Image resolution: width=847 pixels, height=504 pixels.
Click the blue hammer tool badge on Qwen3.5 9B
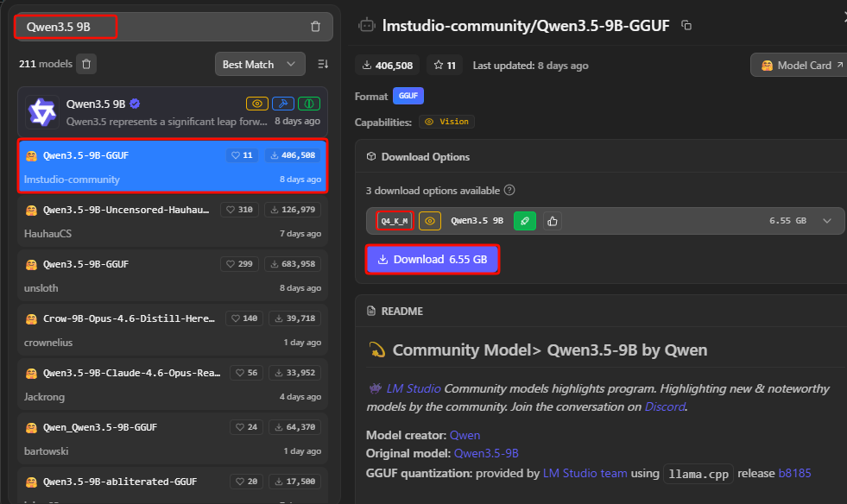pyautogui.click(x=283, y=104)
